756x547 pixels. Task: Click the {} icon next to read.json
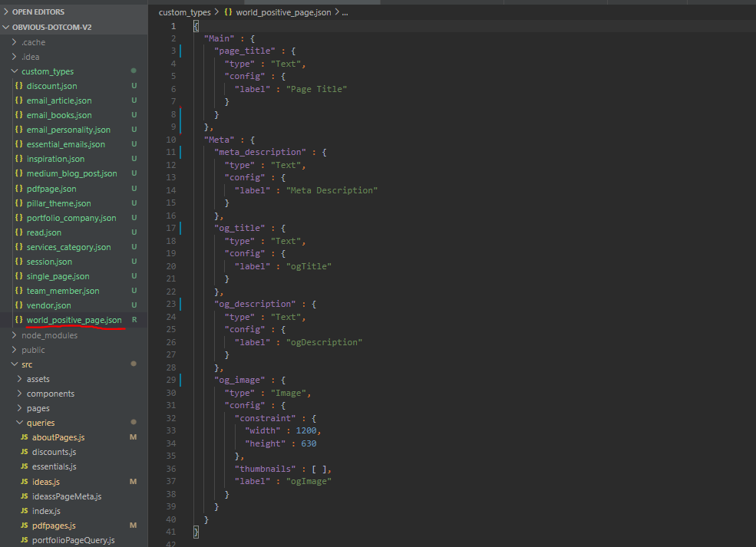[18, 232]
